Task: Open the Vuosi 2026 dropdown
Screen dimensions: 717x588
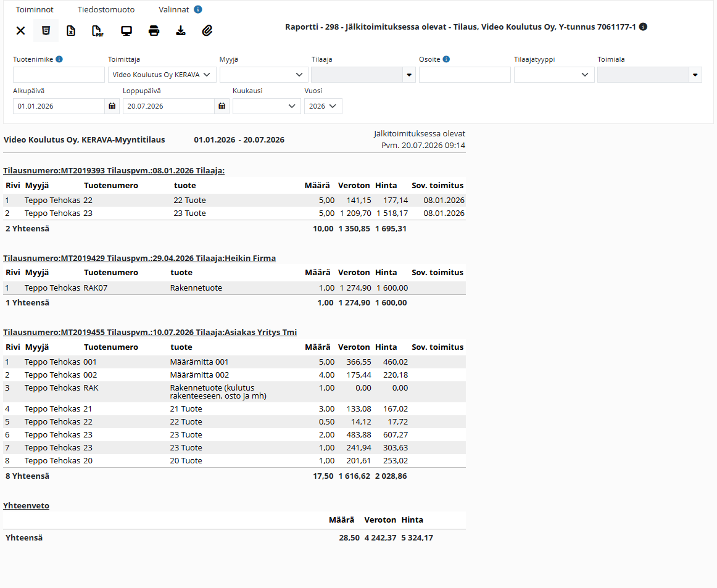Action: point(323,106)
